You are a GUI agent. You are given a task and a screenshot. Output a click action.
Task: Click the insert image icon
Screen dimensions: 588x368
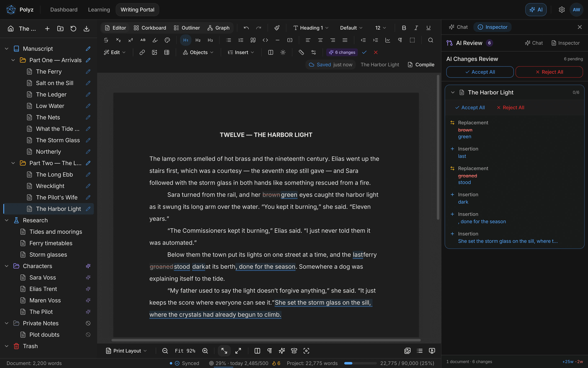point(154,52)
